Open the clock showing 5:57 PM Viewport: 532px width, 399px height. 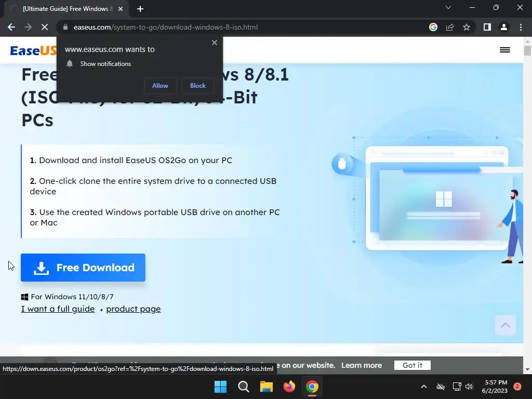495,387
